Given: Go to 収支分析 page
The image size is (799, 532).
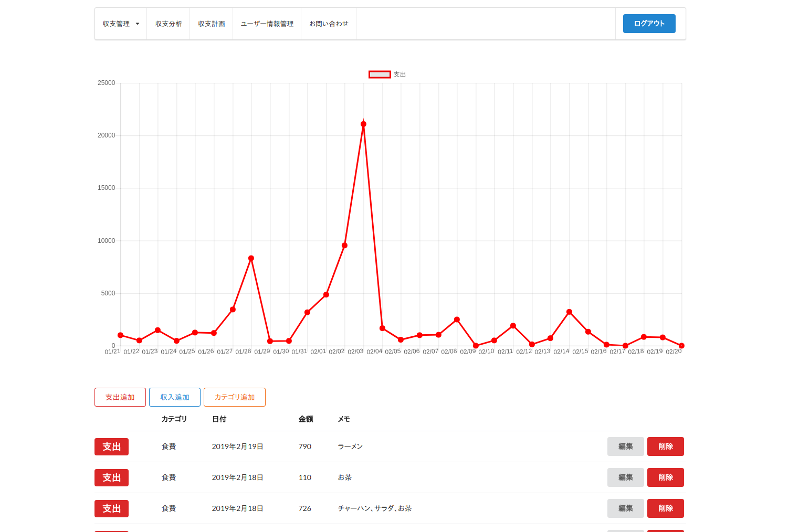Looking at the screenshot, I should [169, 24].
